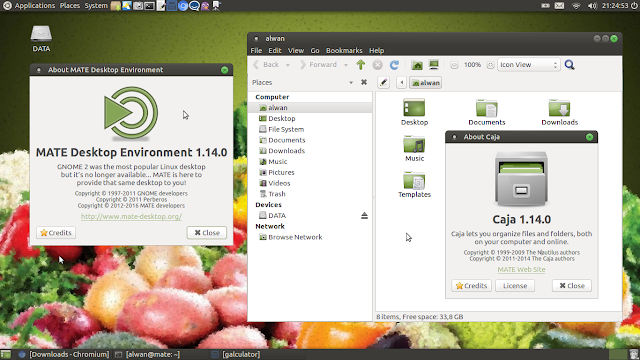
Task: Click the battery indicator in the top panel
Action: point(545,6)
